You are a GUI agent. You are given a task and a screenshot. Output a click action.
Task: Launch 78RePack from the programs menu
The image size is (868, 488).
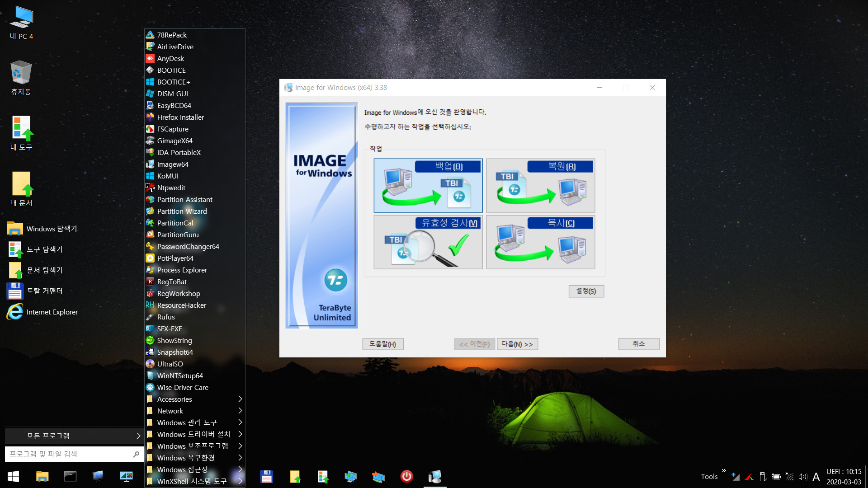click(x=195, y=35)
